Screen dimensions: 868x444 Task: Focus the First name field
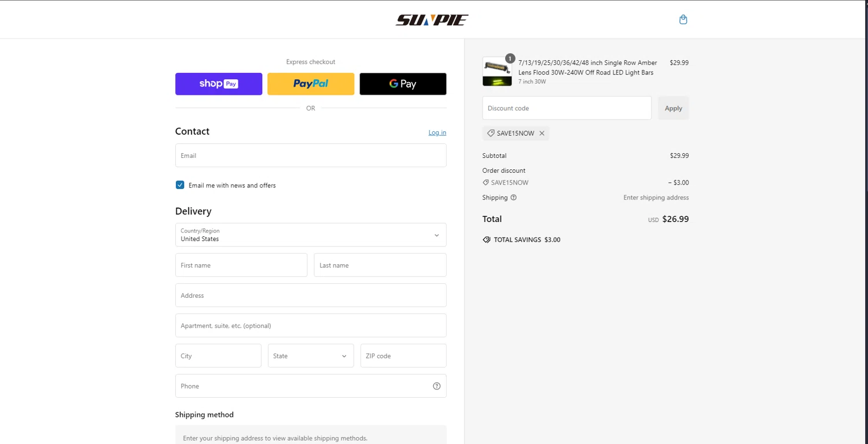click(x=241, y=265)
